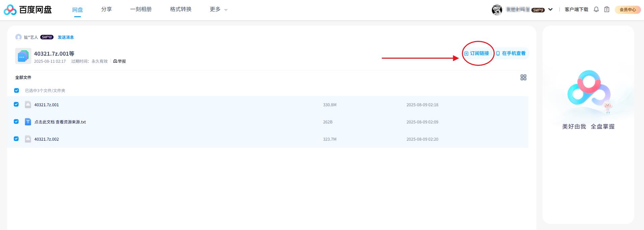644x230 pixels.
Task: Click the txt document file icon
Action: click(x=28, y=122)
